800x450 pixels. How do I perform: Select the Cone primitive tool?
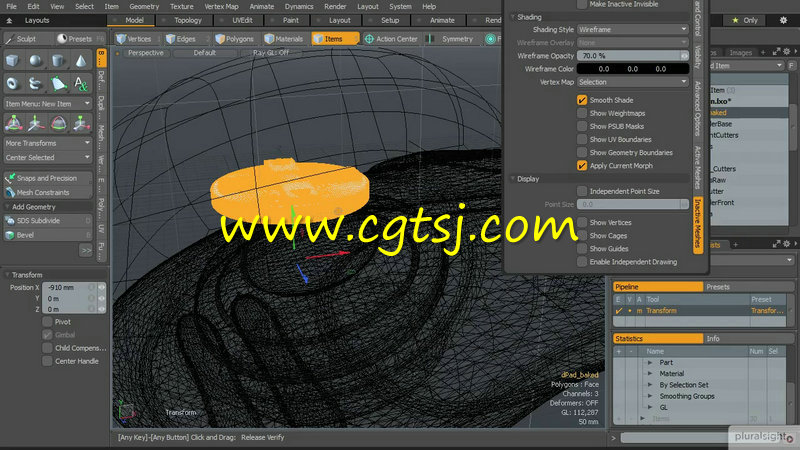click(81, 61)
